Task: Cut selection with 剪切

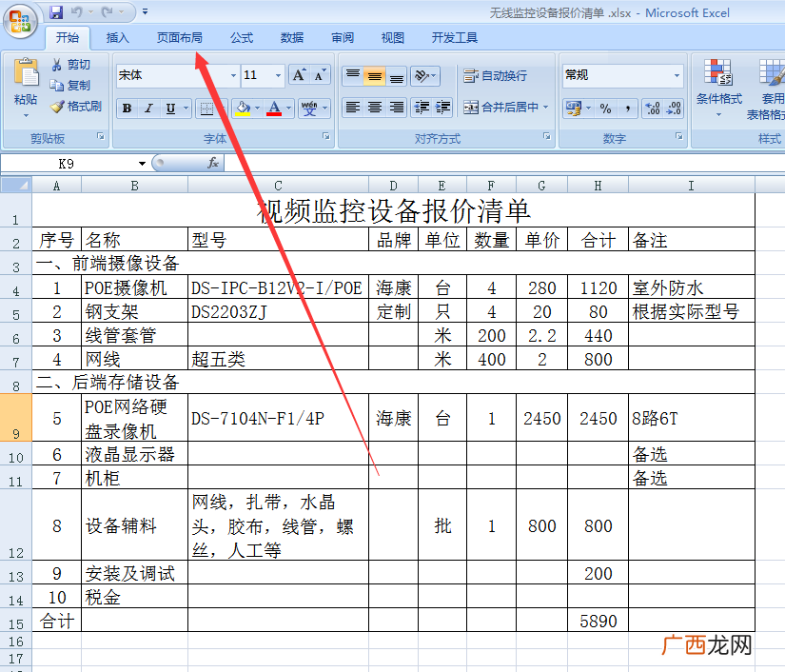Action: pyautogui.click(x=70, y=65)
